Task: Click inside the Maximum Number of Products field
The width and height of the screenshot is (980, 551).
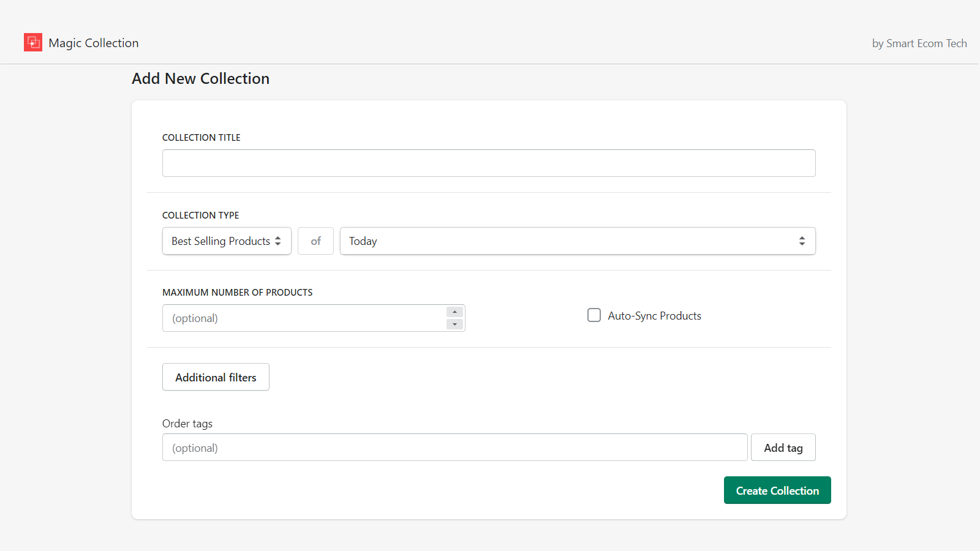Action: (303, 318)
